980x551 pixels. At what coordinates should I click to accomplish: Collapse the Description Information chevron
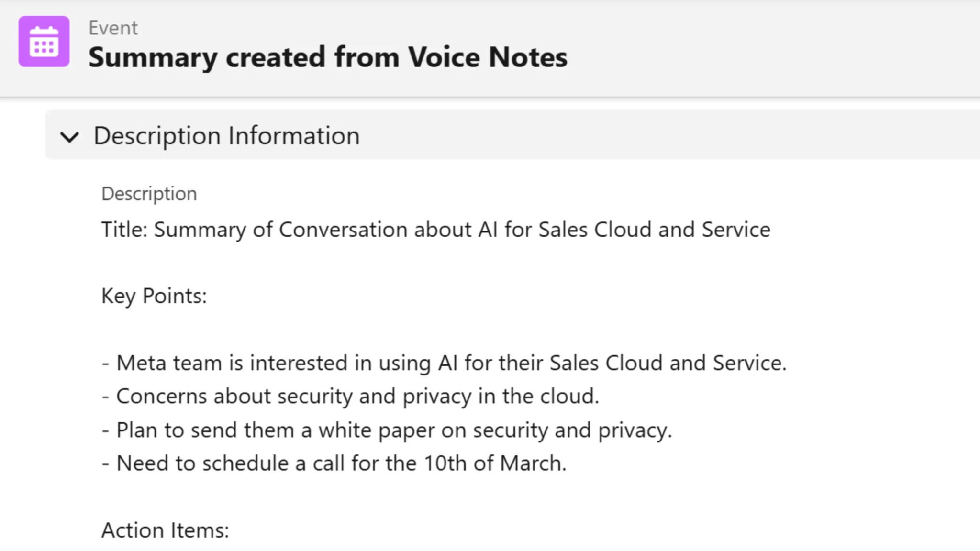pyautogui.click(x=69, y=137)
